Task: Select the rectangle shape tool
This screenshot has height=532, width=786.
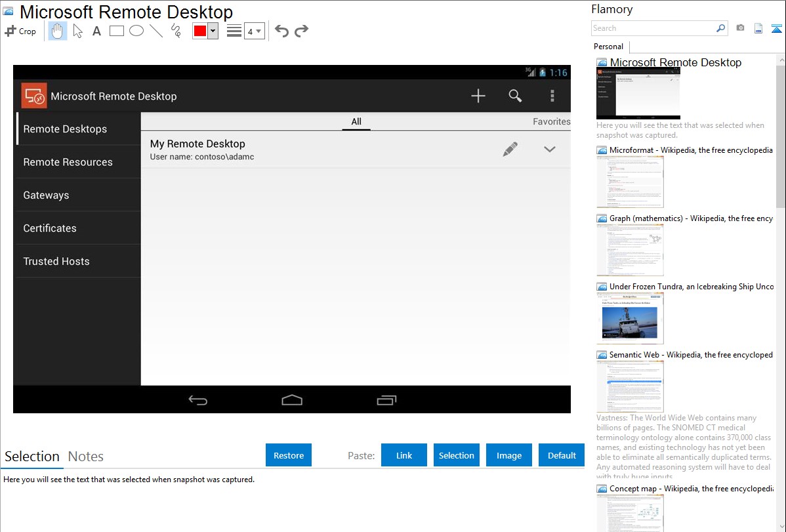Action: pos(117,31)
